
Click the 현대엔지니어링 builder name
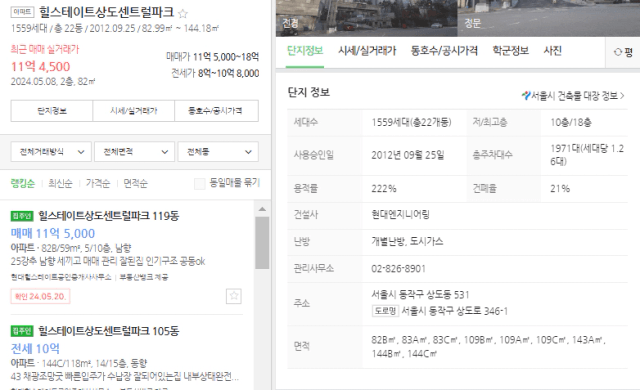(x=400, y=215)
